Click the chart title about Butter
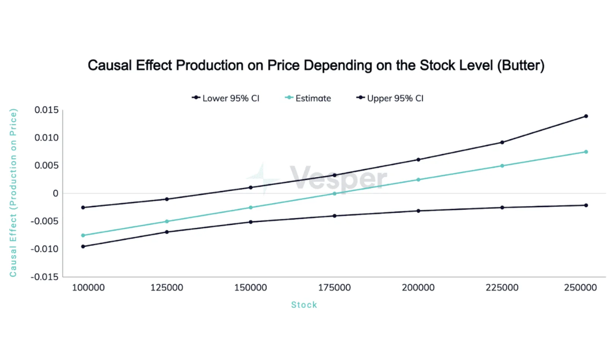The height and width of the screenshot is (364, 607). 316,65
